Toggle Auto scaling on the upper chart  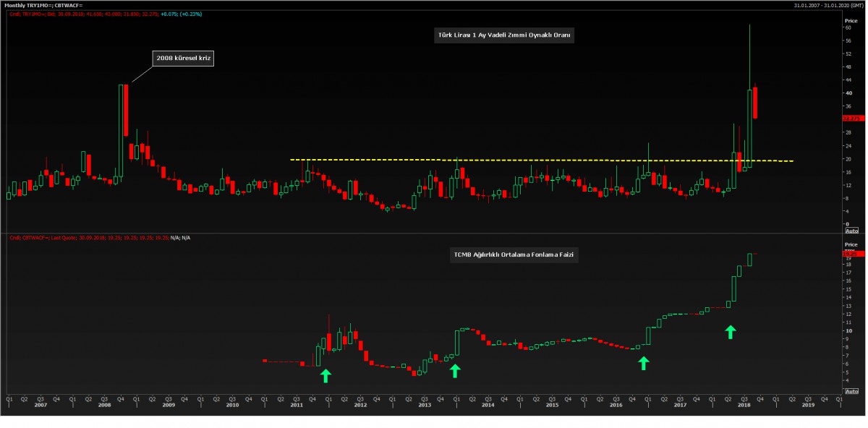coord(851,230)
